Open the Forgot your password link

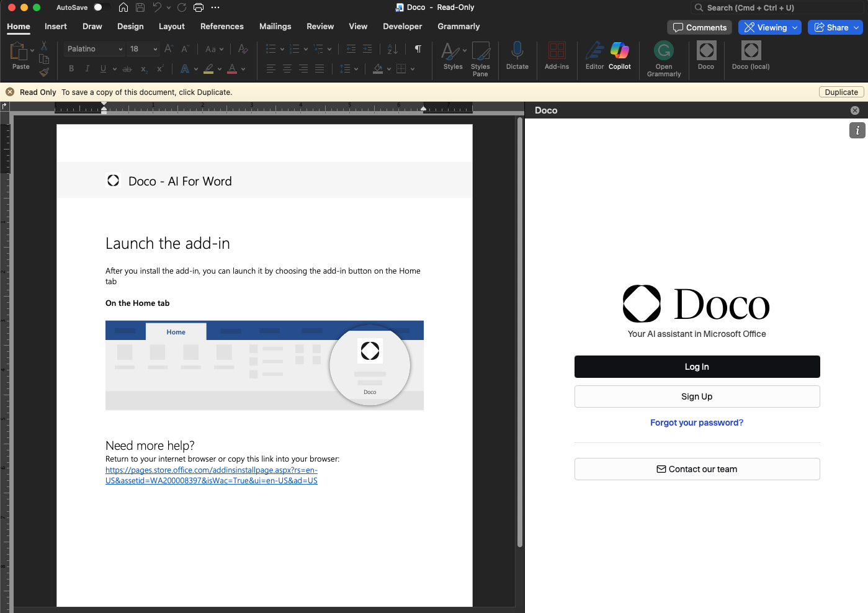696,423
